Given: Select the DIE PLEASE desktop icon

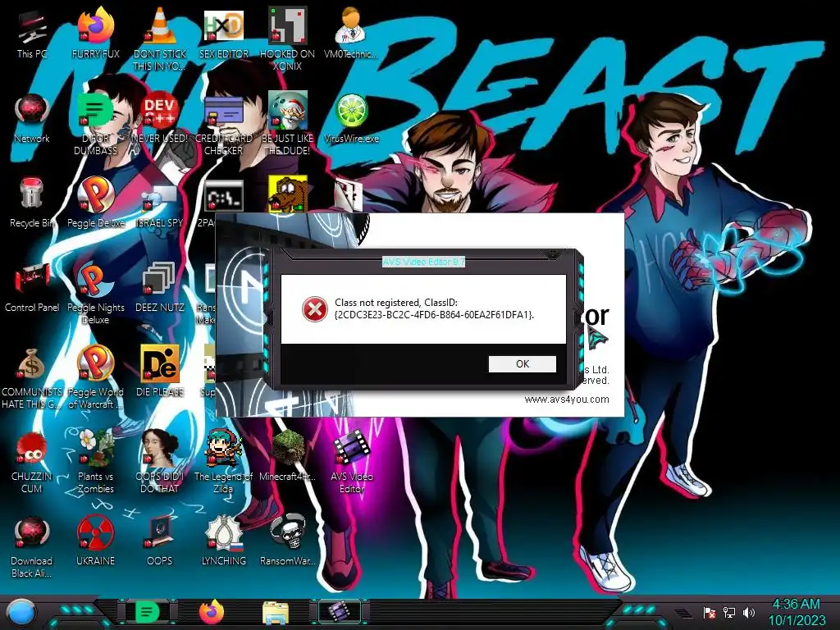Looking at the screenshot, I should coord(160,371).
